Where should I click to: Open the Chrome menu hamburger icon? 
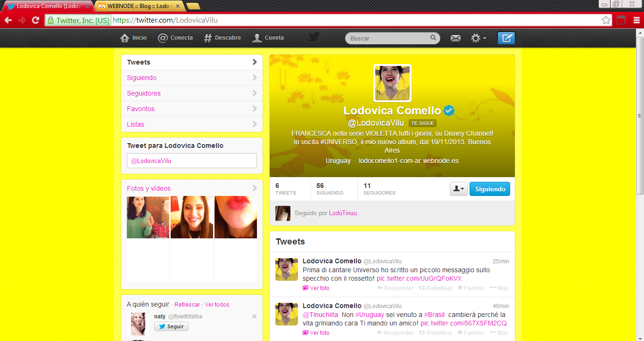click(x=636, y=20)
